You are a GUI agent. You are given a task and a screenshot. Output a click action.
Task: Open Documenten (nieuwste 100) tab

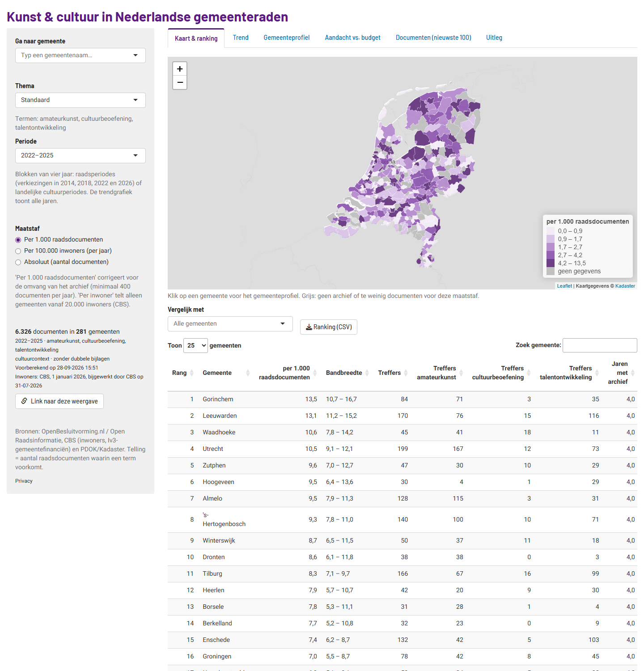pos(433,38)
